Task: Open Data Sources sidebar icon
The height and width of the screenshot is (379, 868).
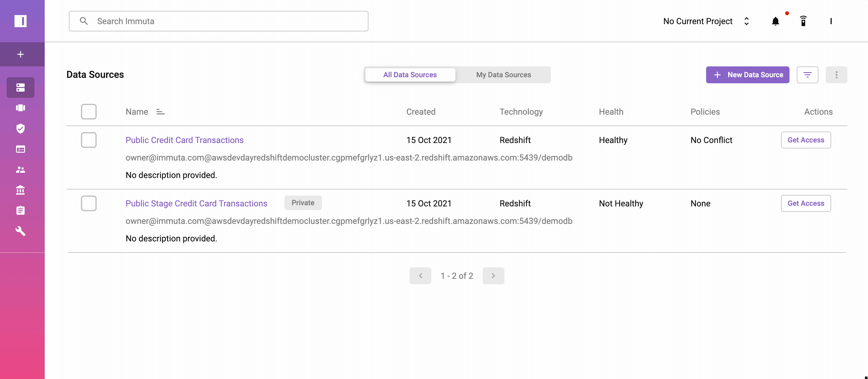Action: pyautogui.click(x=21, y=88)
